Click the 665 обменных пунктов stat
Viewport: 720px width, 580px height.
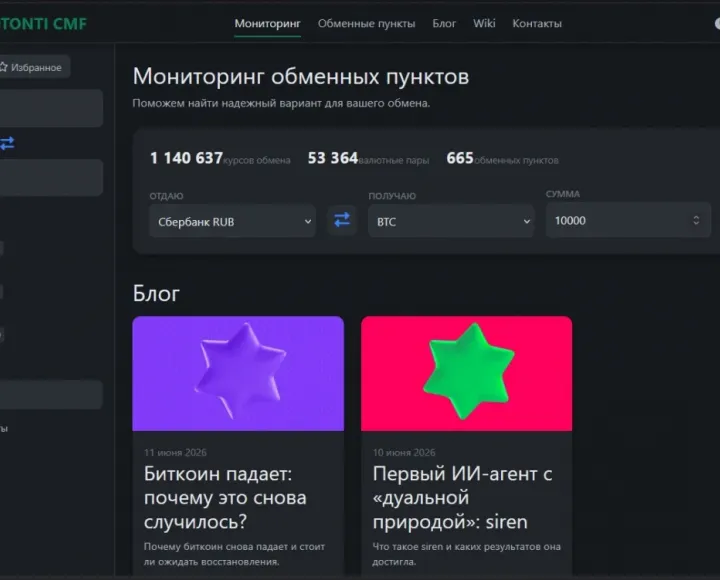502,158
